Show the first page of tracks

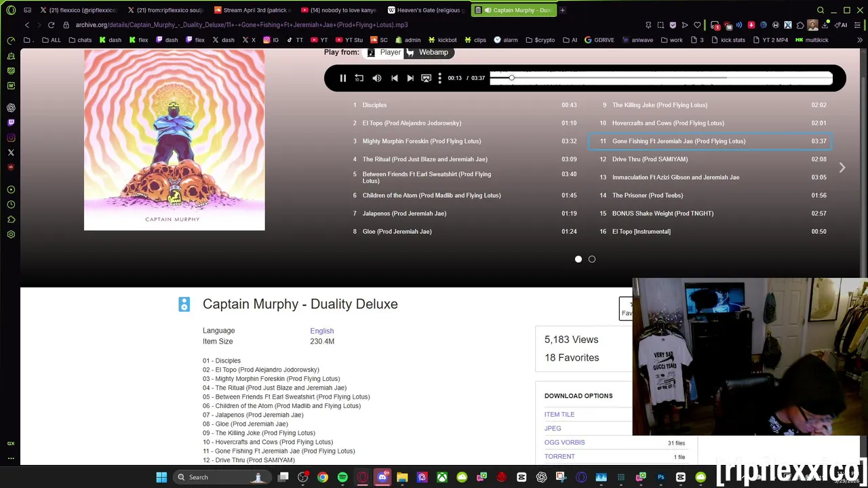click(x=578, y=259)
